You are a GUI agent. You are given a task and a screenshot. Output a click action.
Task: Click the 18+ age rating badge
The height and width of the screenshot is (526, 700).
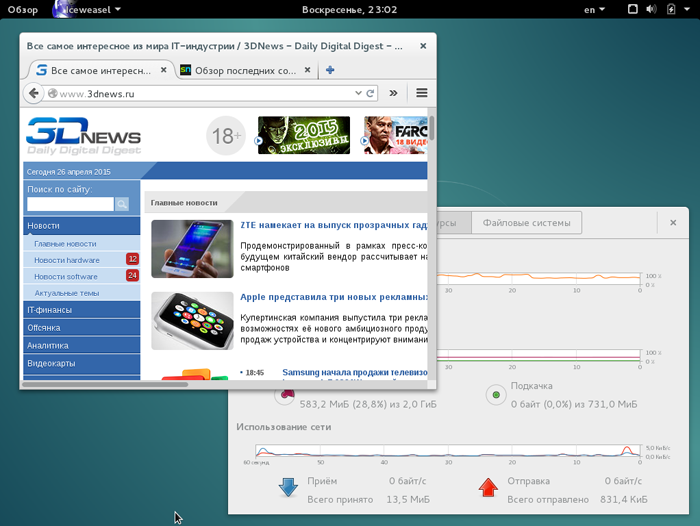tap(226, 136)
